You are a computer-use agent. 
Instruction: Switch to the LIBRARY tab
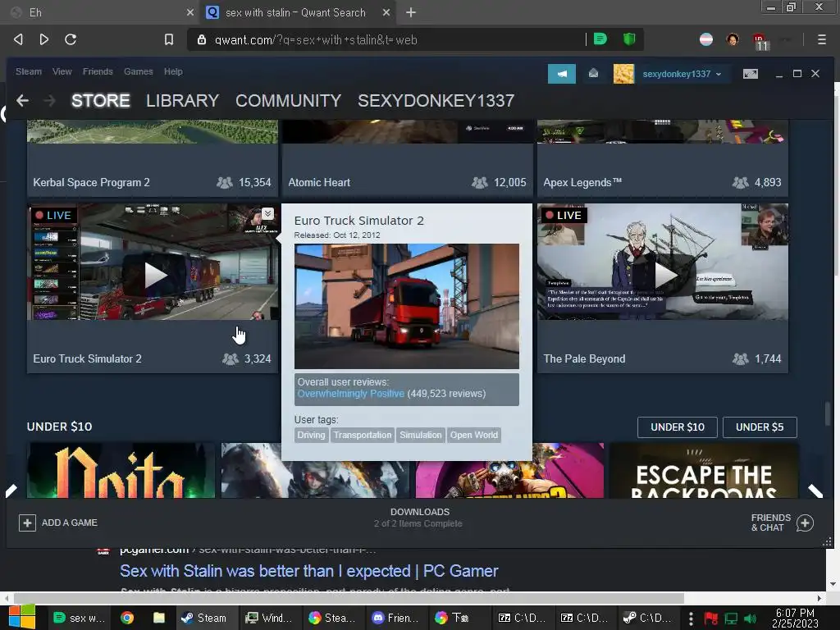182,100
